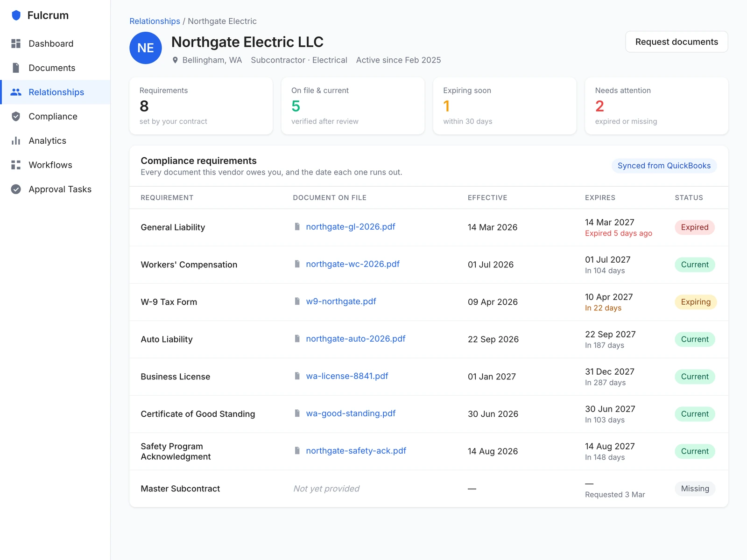Image resolution: width=747 pixels, height=560 pixels.
Task: Click the Expiring soon summary card
Action: (x=505, y=106)
